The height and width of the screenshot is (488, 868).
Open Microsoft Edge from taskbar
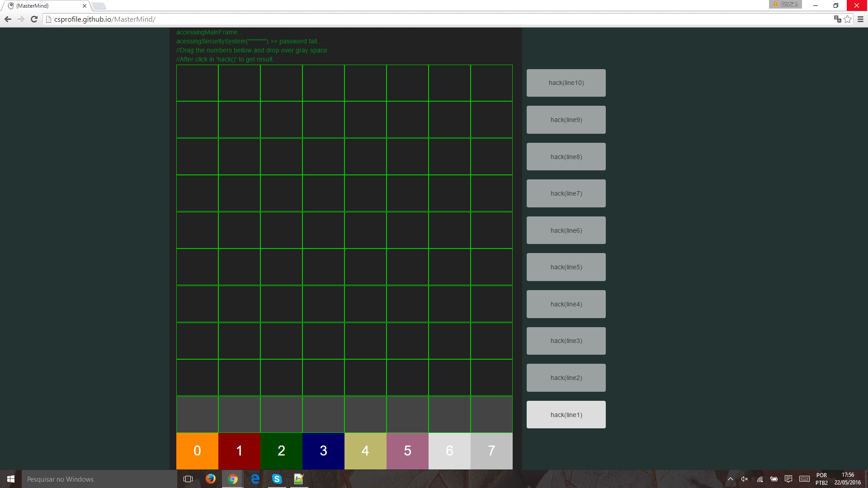click(255, 479)
